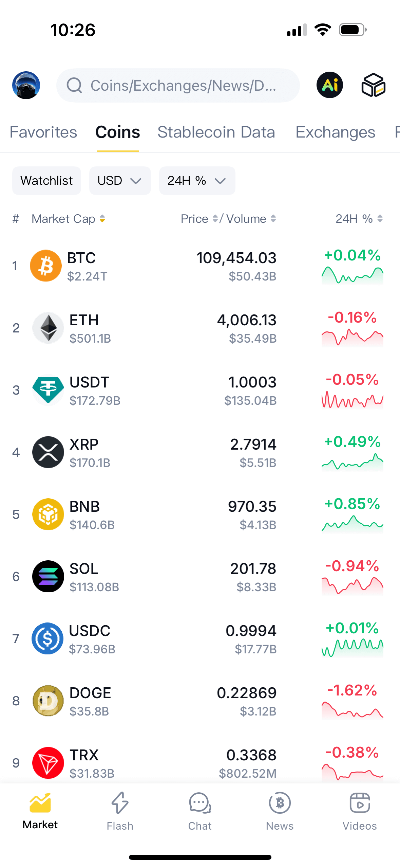Screen dimensions: 400x868
Task: Expand the USD currency dropdown
Action: coord(120,181)
